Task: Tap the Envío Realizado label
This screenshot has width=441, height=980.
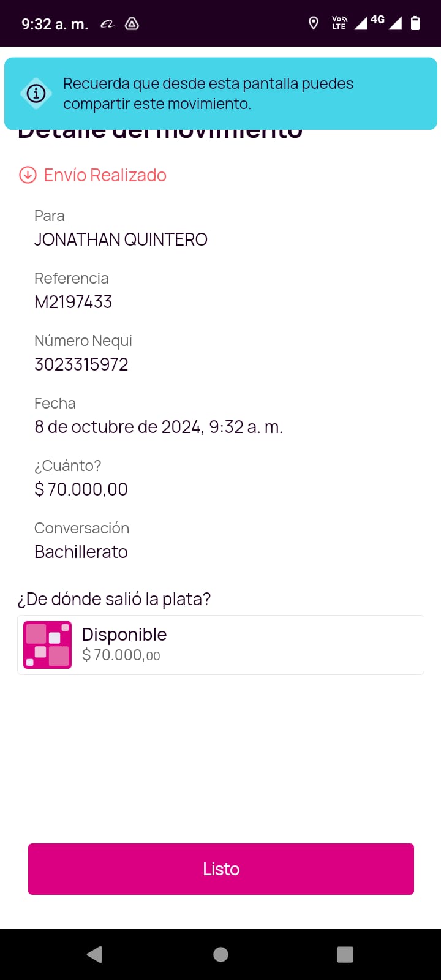Action: [105, 175]
